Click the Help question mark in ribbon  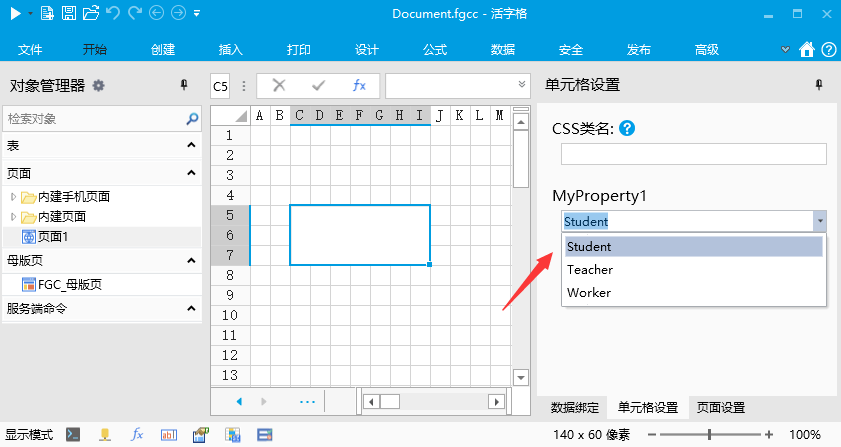coord(829,49)
